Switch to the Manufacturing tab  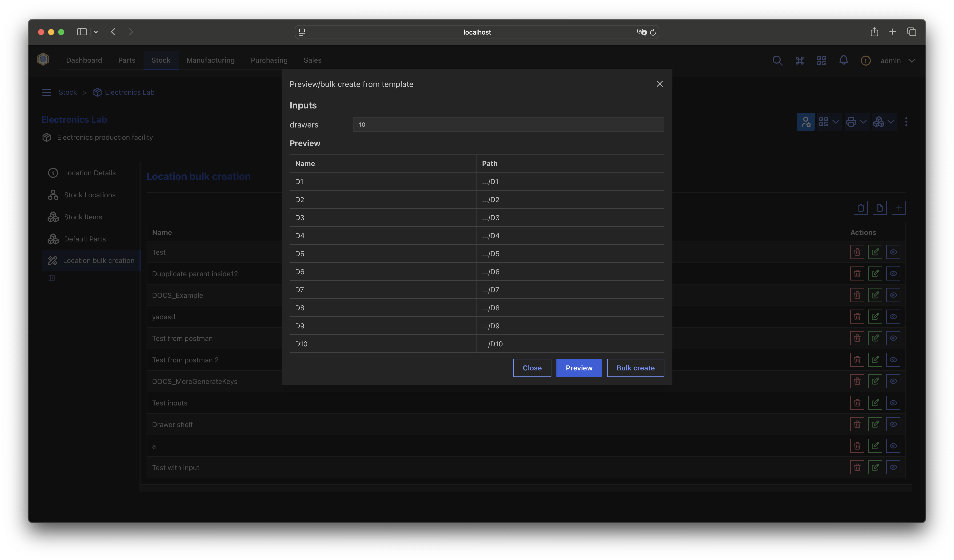(210, 60)
